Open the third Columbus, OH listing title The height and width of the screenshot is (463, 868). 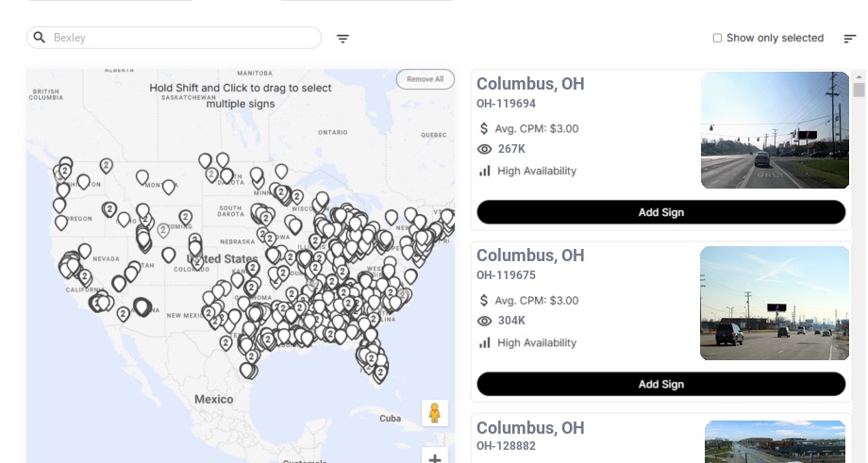point(530,428)
